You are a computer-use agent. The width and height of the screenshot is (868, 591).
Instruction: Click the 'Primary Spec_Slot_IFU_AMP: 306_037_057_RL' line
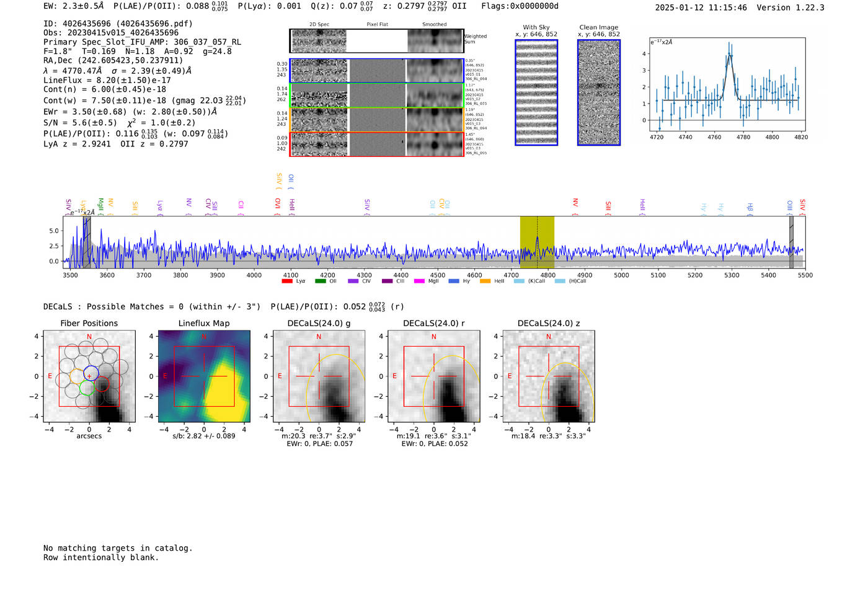142,42
